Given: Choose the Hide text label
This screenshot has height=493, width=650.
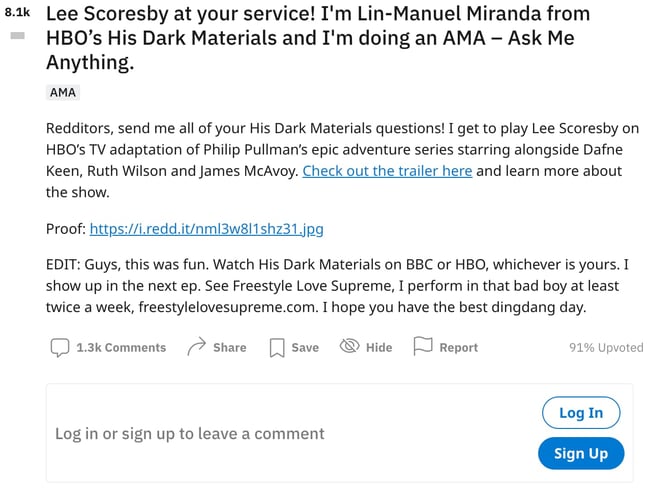Looking at the screenshot, I should 379,347.
